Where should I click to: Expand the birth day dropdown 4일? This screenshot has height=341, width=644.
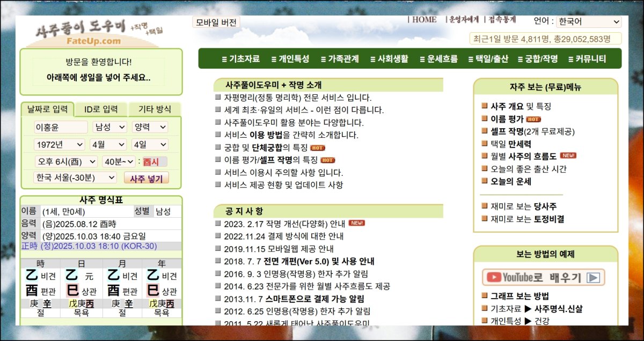tap(150, 145)
